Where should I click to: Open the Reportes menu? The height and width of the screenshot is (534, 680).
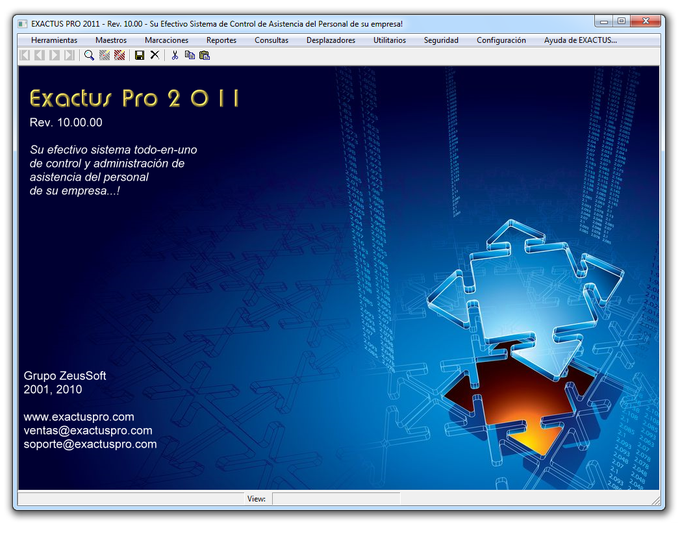(x=221, y=40)
